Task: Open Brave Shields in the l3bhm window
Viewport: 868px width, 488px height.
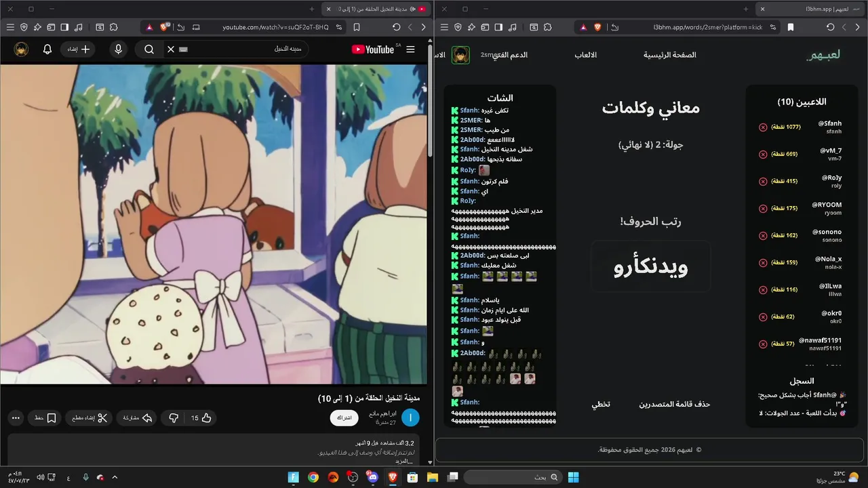Action: click(597, 27)
